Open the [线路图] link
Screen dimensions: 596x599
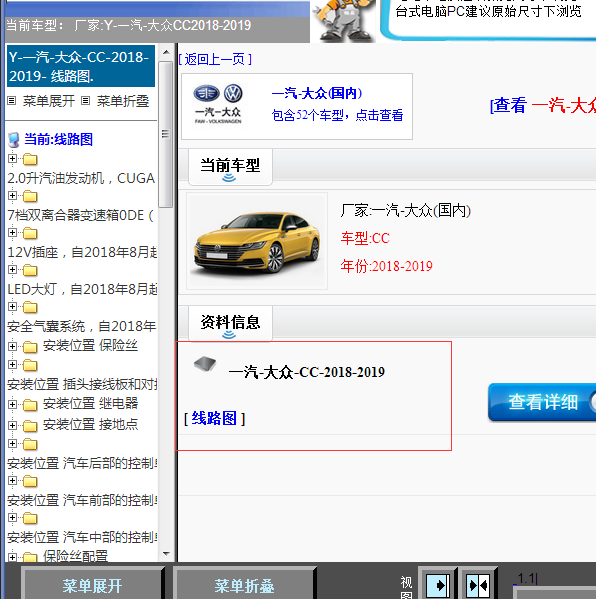214,418
